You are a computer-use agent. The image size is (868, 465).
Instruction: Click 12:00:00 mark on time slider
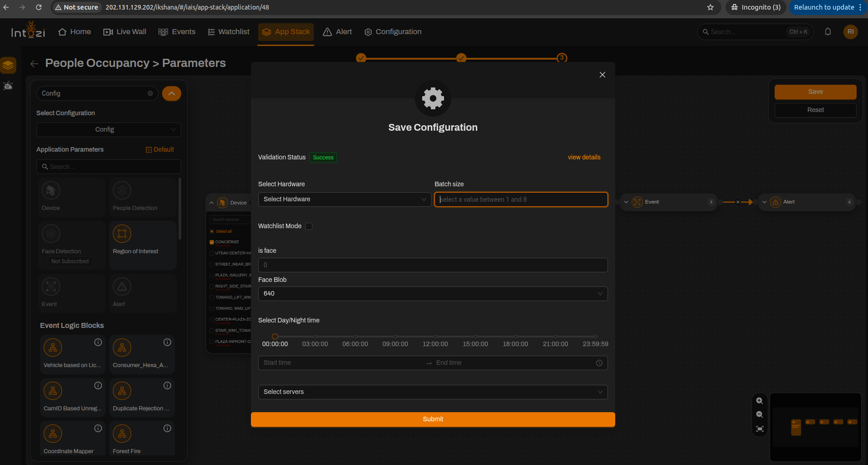pos(435,337)
